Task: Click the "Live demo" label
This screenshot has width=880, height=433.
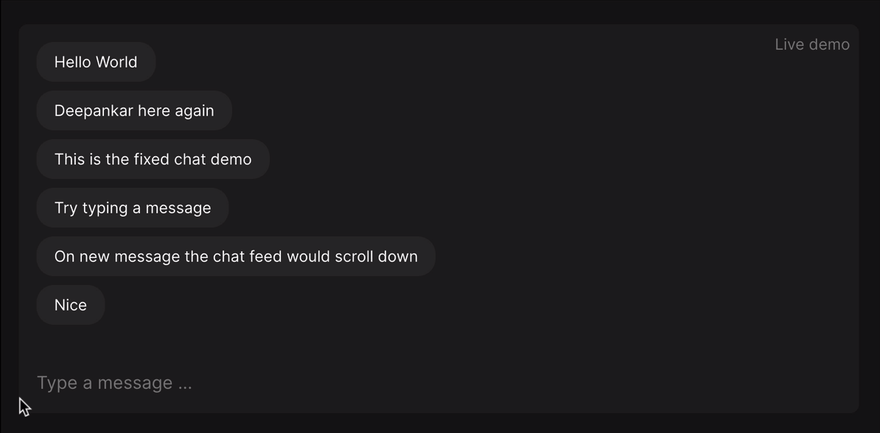Action: tap(812, 45)
